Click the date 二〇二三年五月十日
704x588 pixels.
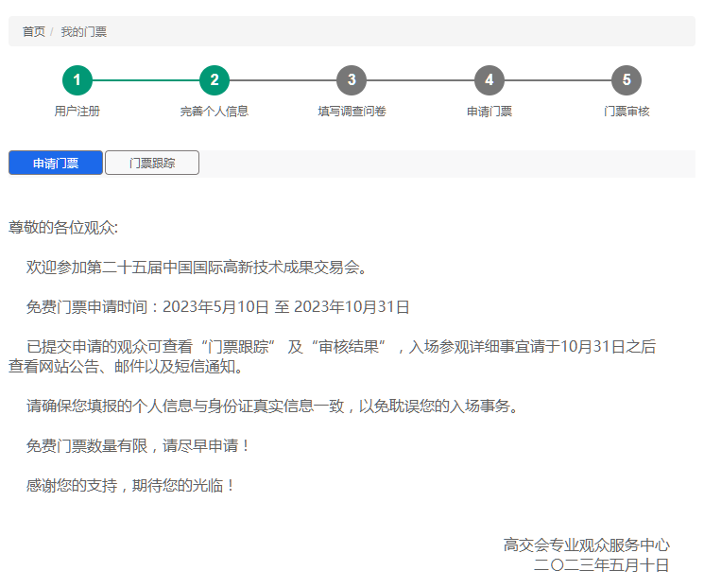(601, 565)
